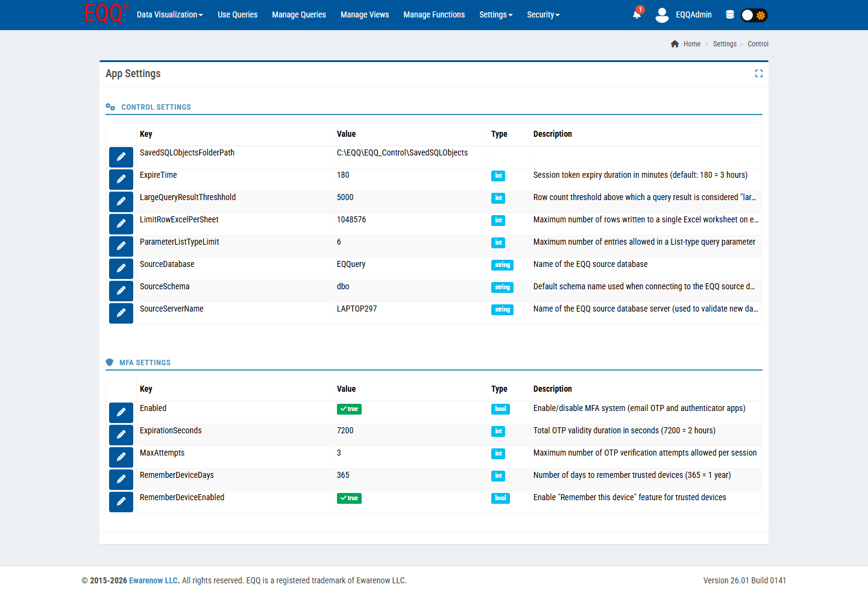868x596 pixels.
Task: Click the notification bell icon
Action: (637, 14)
